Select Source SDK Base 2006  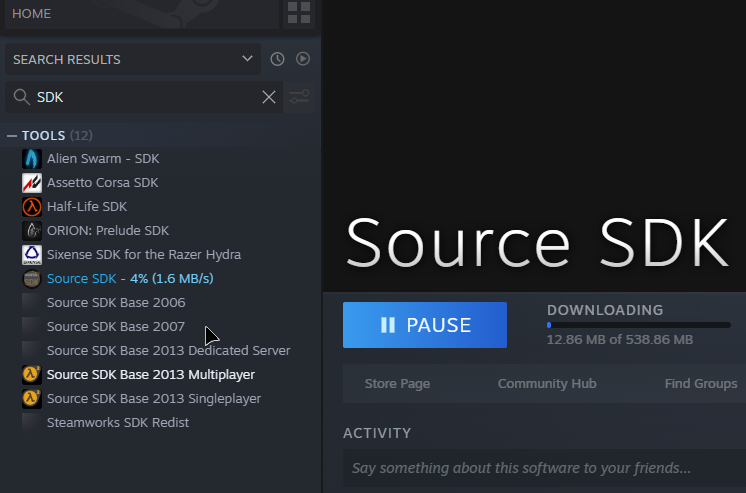pyautogui.click(x=116, y=303)
